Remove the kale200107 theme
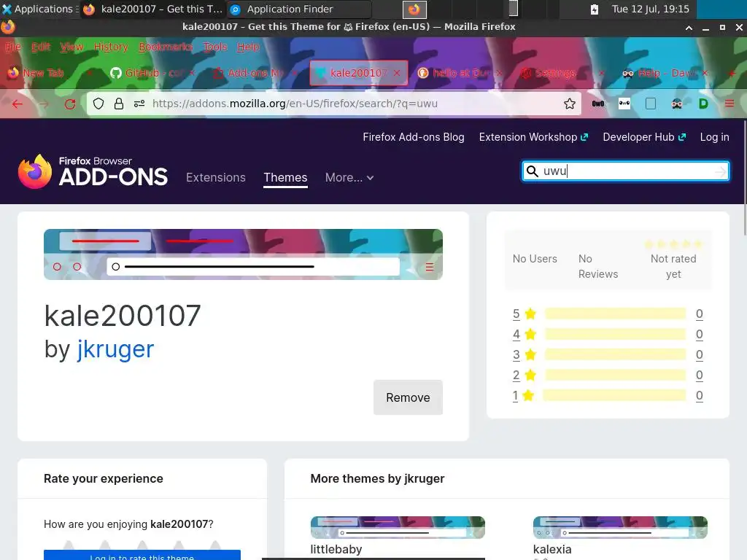Viewport: 747px width, 560px height. [408, 397]
